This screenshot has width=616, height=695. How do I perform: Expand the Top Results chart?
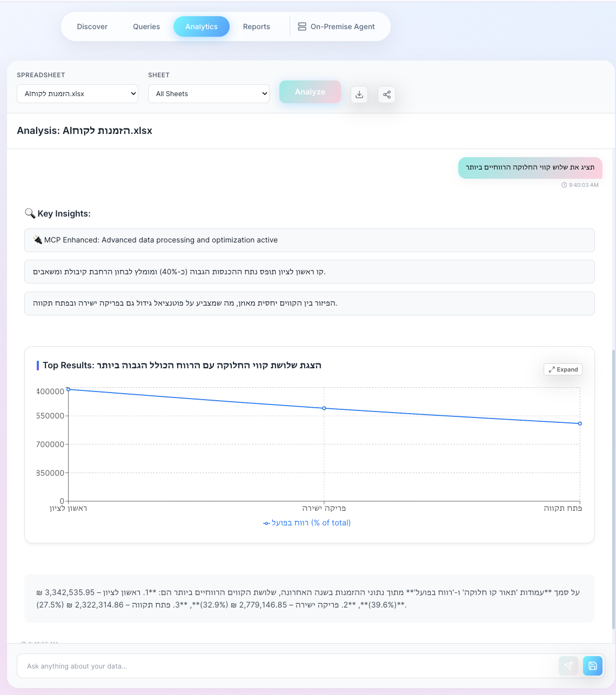coord(563,369)
